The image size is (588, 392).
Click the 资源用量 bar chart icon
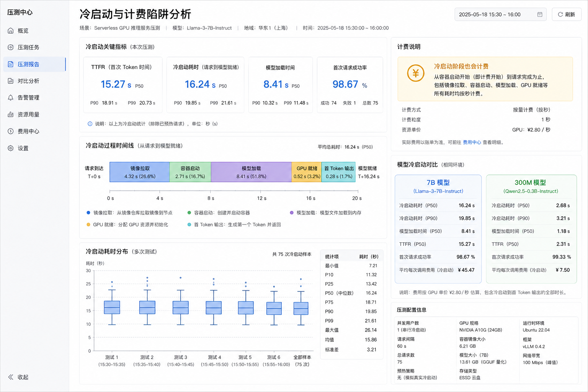(11, 114)
